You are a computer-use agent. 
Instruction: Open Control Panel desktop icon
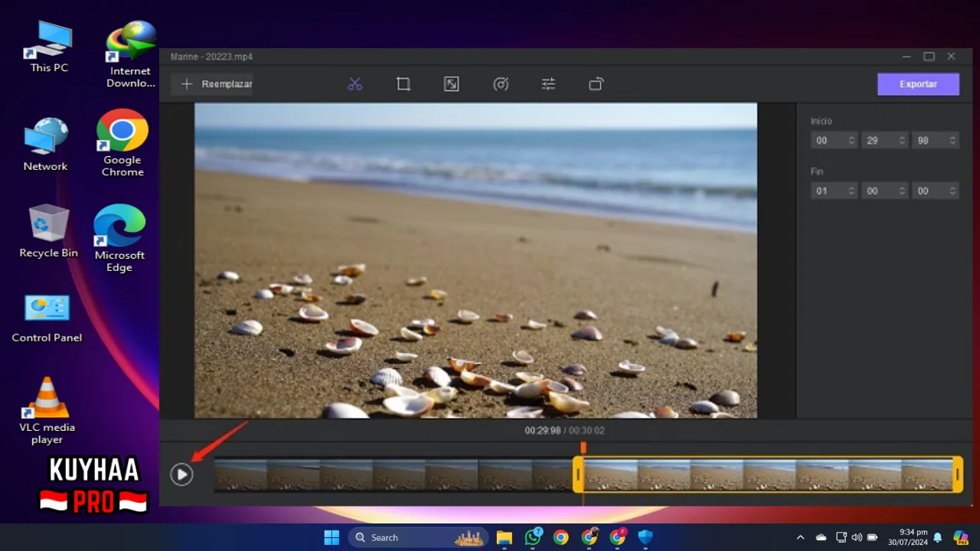click(47, 317)
